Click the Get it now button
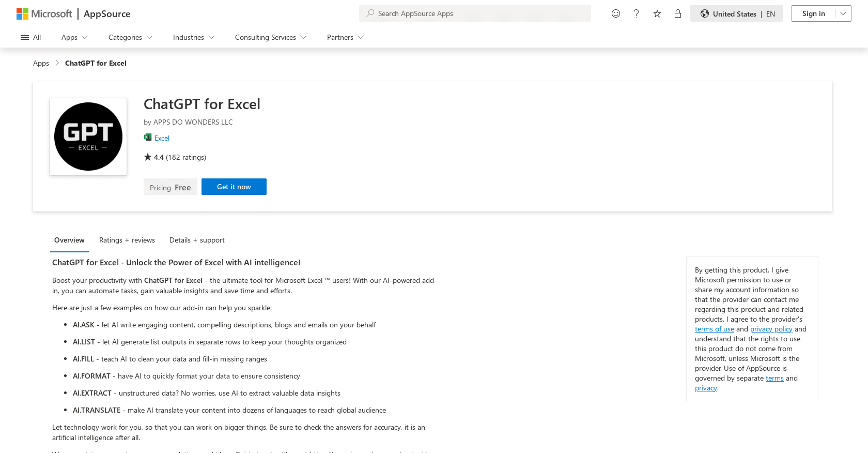This screenshot has width=868, height=453. coord(234,187)
